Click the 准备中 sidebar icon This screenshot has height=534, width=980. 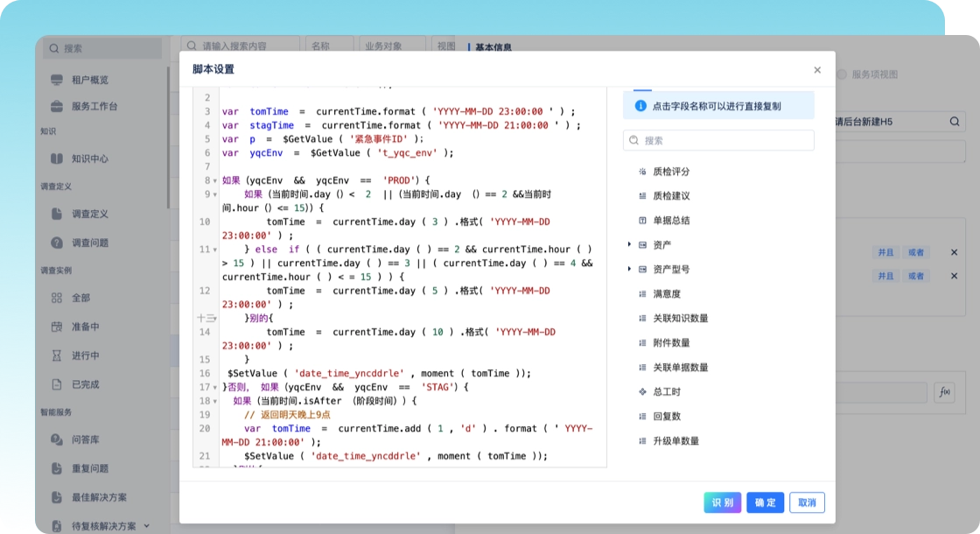[x=57, y=327]
